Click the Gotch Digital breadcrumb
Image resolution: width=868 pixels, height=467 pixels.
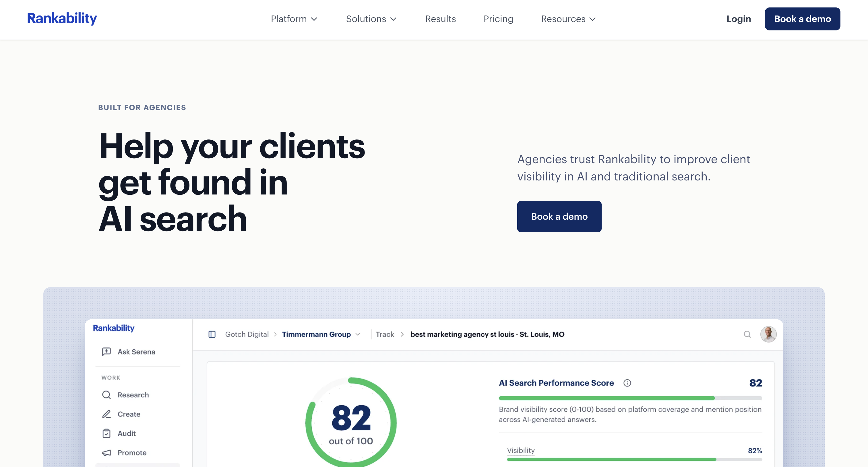coord(247,334)
